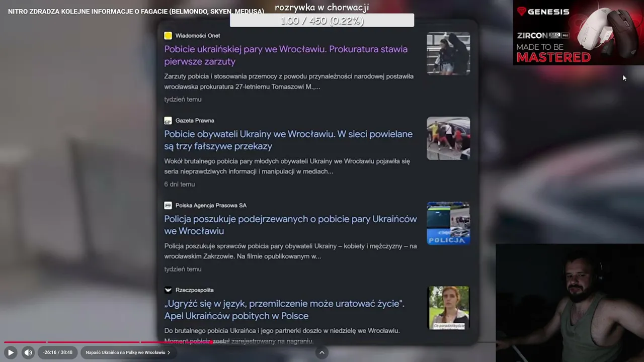Open "Pobicie obywateli Ukrainy we Wrocławiu" headline
Screen dimensions: 644x362
tap(288, 140)
